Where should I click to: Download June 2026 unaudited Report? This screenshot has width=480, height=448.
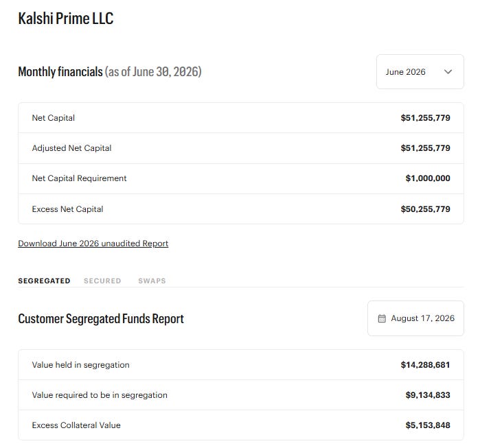(93, 244)
